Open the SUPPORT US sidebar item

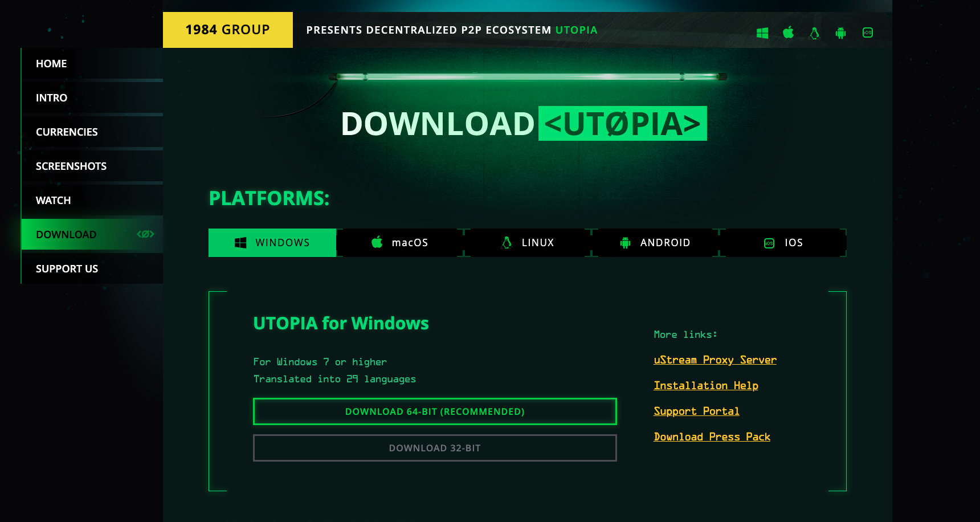(92, 268)
